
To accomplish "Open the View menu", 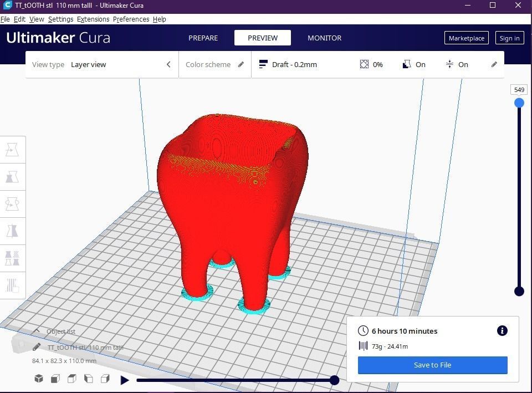I will click(x=37, y=19).
